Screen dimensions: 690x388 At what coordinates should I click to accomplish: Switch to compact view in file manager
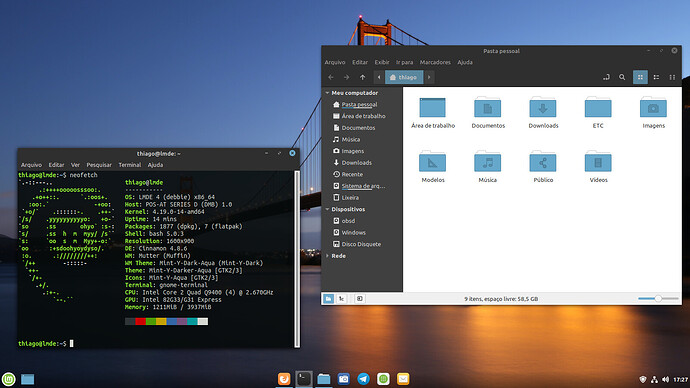click(672, 77)
